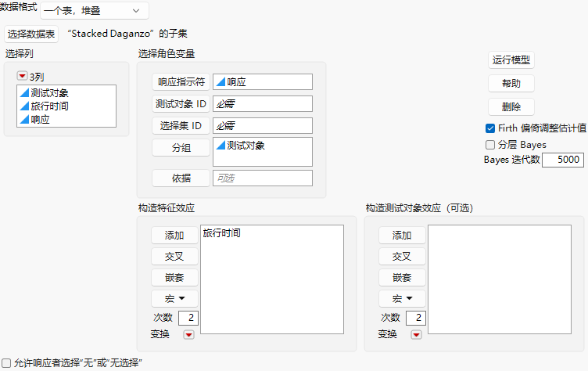The width and height of the screenshot is (588, 371).
Task: Enable the 分层 Bayes checkbox
Action: coord(490,145)
